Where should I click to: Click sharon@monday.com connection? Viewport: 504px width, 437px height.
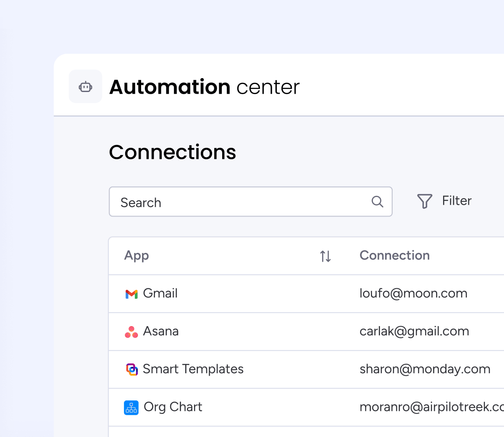[425, 369]
